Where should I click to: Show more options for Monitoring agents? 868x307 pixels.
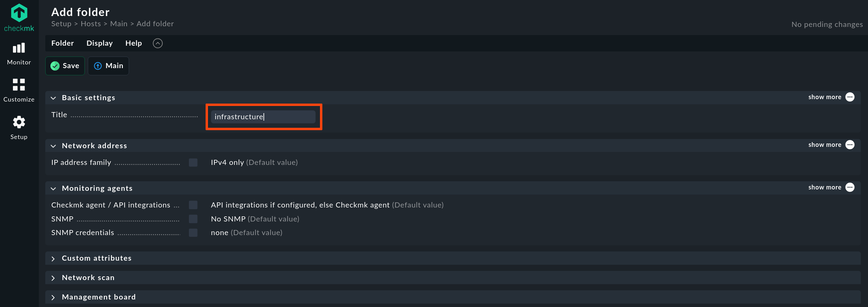click(850, 187)
